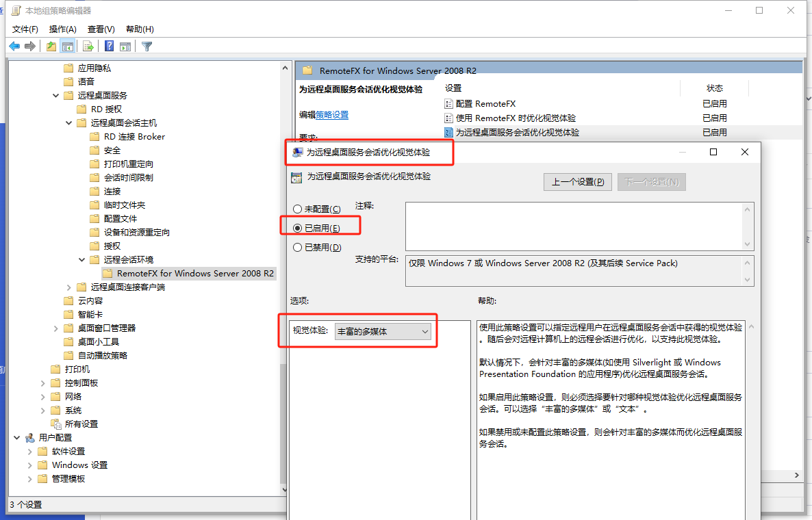Click the 状态 column header

point(715,88)
